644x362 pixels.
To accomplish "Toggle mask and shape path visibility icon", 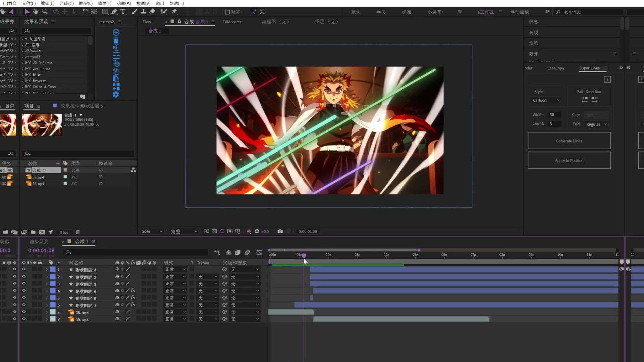I will click(222, 231).
